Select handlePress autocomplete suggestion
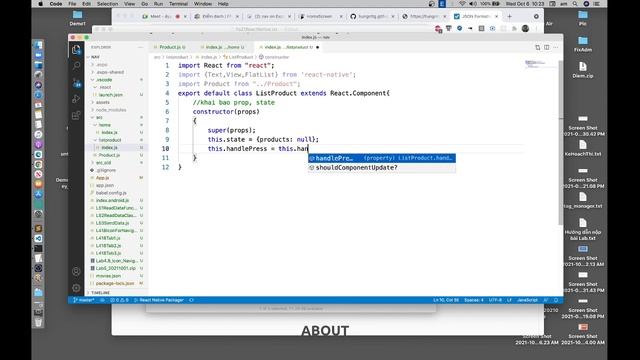The width and height of the screenshot is (640, 360). click(x=382, y=158)
